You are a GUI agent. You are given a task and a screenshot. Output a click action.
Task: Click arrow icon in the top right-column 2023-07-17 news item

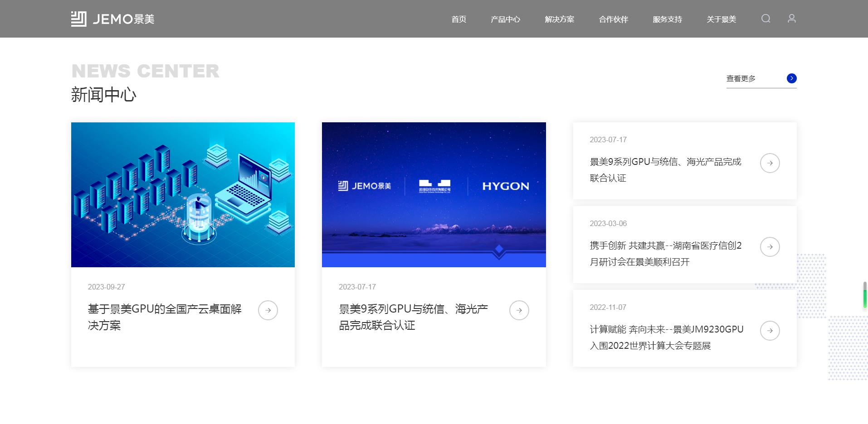tap(770, 163)
